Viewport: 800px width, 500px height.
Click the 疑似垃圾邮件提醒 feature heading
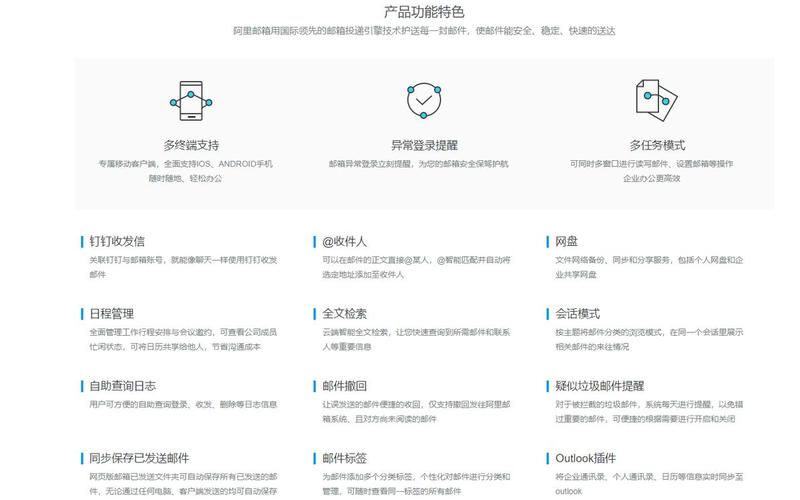599,386
